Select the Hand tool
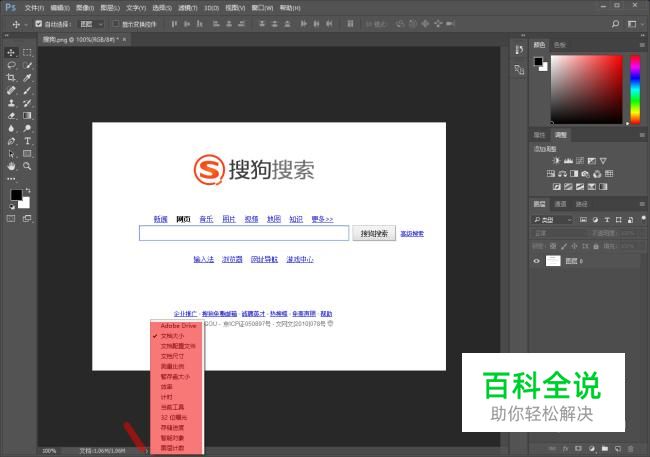 click(x=11, y=166)
